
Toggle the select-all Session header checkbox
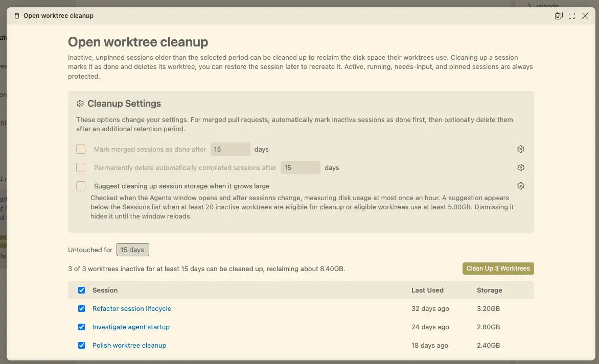tap(81, 290)
